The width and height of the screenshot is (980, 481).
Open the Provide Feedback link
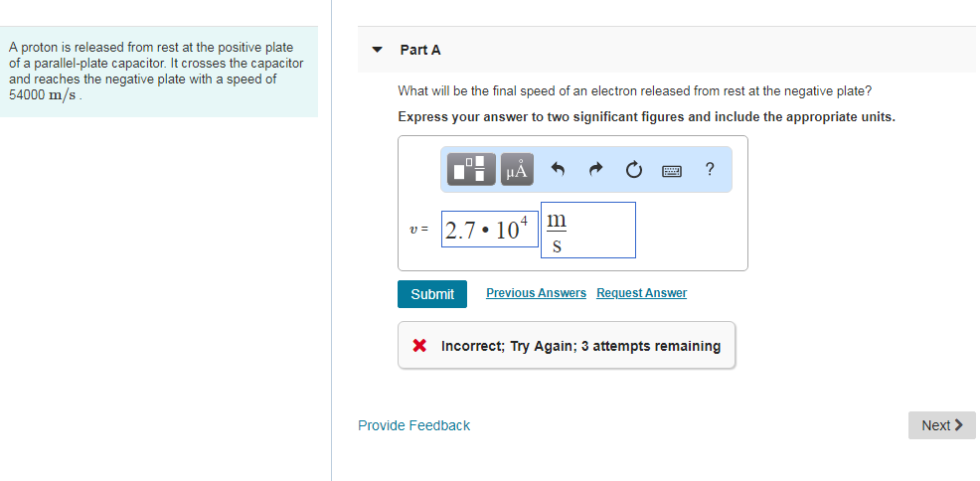(x=413, y=425)
